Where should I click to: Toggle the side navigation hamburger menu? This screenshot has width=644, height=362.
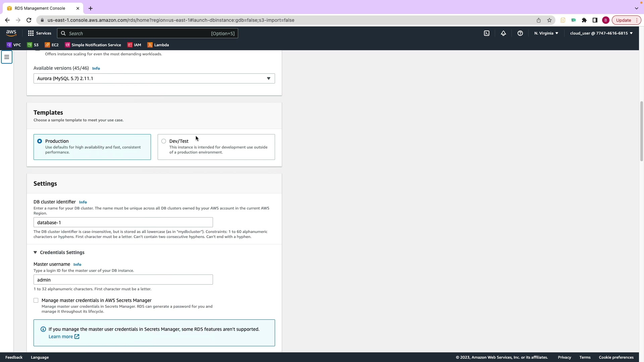[7, 57]
